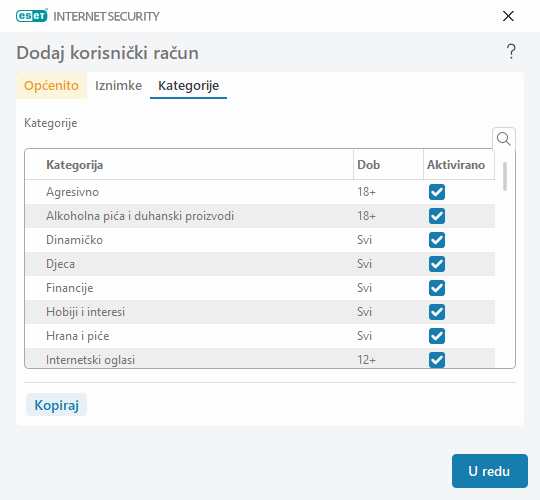Select the Agresivno row name
Screen dimensions: 540x500
click(x=72, y=192)
